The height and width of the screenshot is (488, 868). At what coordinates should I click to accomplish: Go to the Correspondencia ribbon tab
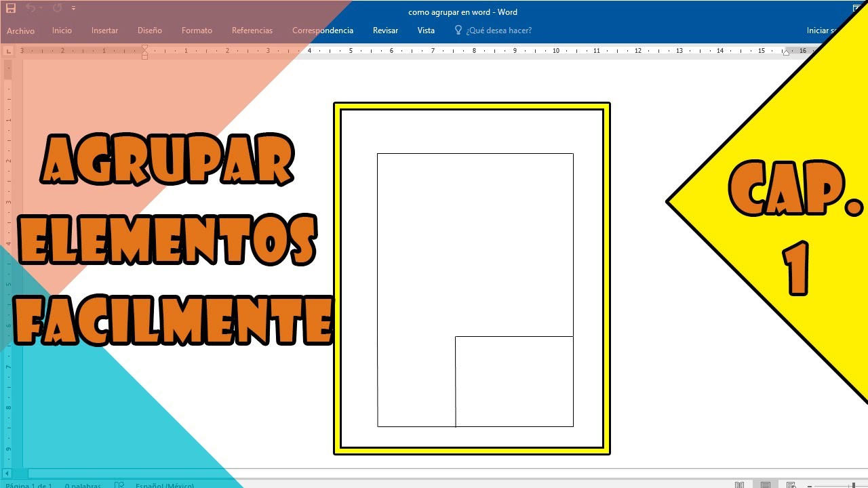tap(323, 30)
